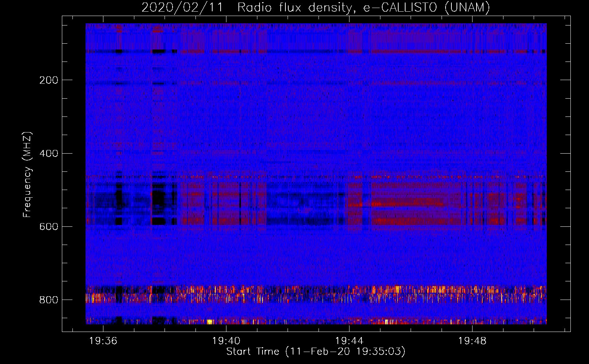This screenshot has height=364, width=589.
Task: Select the "Start Time (11-Feb-20 19:35:03)" axis label
Action: (316, 352)
